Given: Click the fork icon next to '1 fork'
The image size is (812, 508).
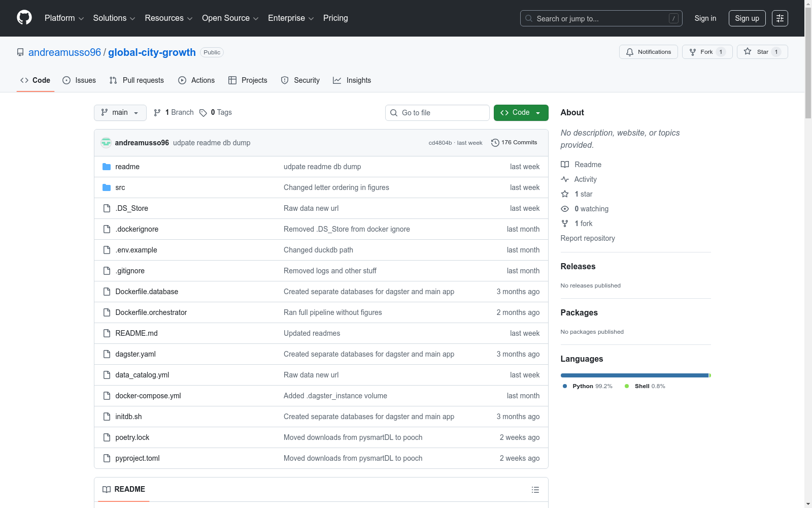Looking at the screenshot, I should click(x=565, y=224).
